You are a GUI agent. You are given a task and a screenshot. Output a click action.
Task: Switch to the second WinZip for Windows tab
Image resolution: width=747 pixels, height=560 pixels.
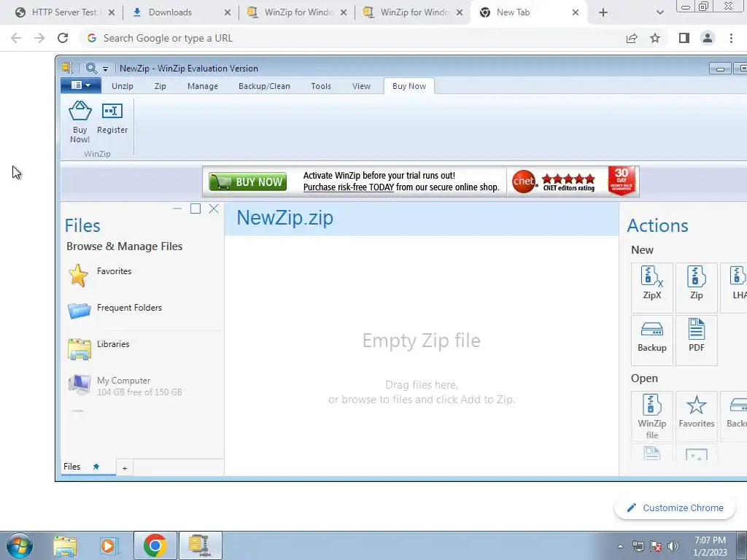click(x=415, y=12)
